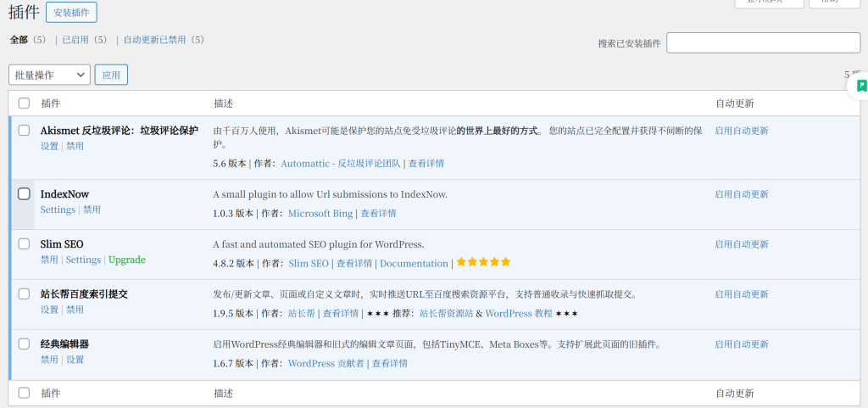Click 禁用 under IndexNow
The image size is (868, 408).
[92, 210]
